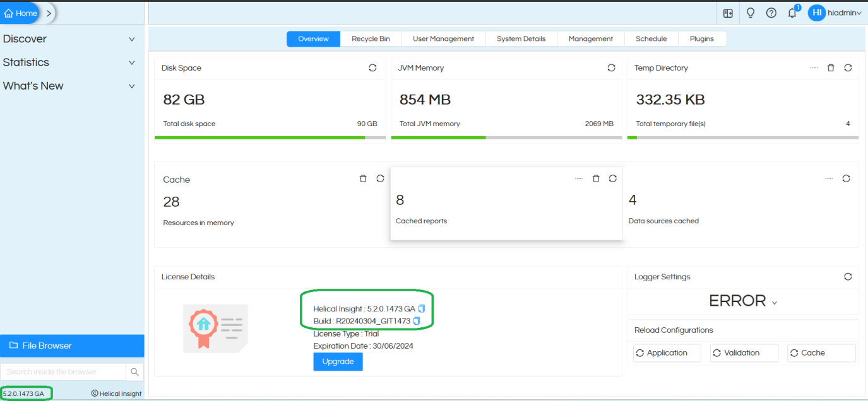Viewport: 868px width, 401px height.
Task: Click the lightbulb tips icon
Action: [751, 13]
